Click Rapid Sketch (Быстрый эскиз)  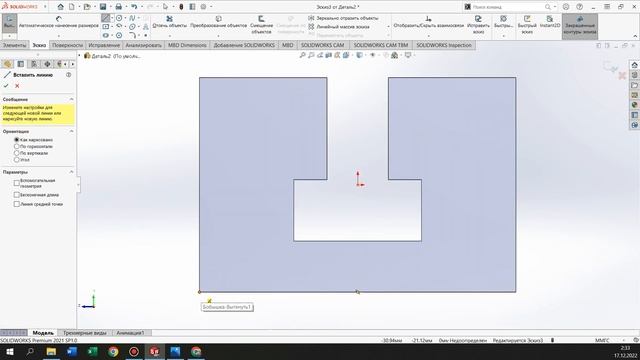click(527, 25)
